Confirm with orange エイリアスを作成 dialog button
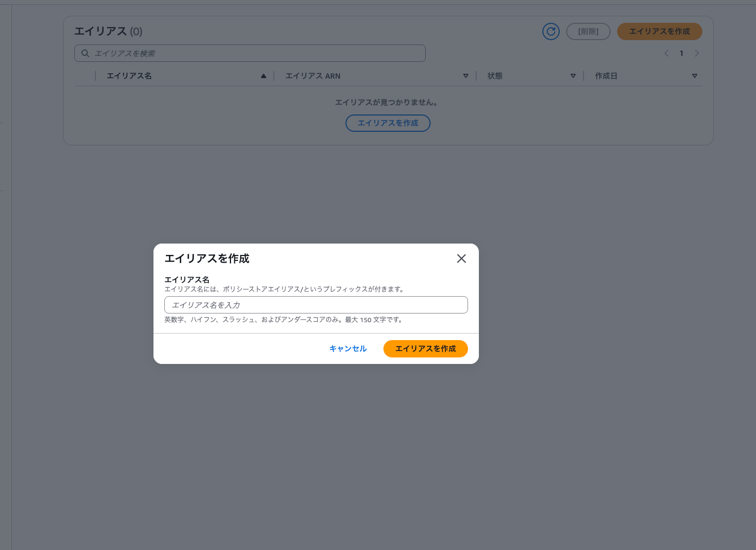Image resolution: width=756 pixels, height=550 pixels. click(x=426, y=349)
